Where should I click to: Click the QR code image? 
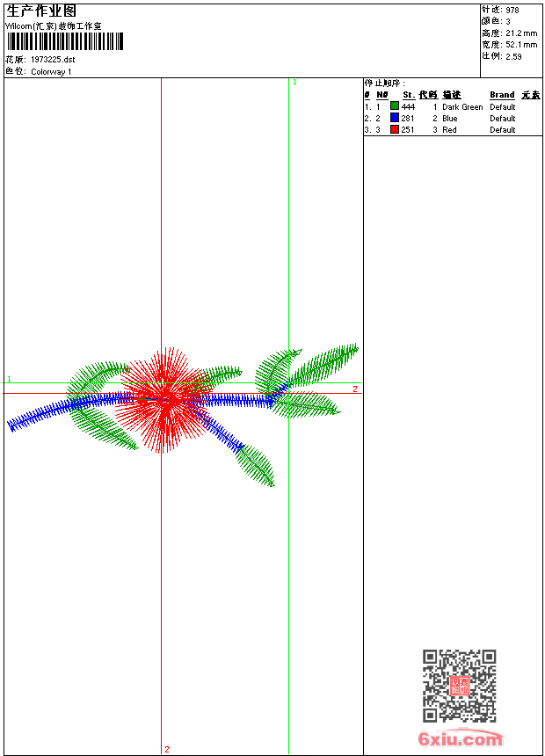pyautogui.click(x=460, y=686)
